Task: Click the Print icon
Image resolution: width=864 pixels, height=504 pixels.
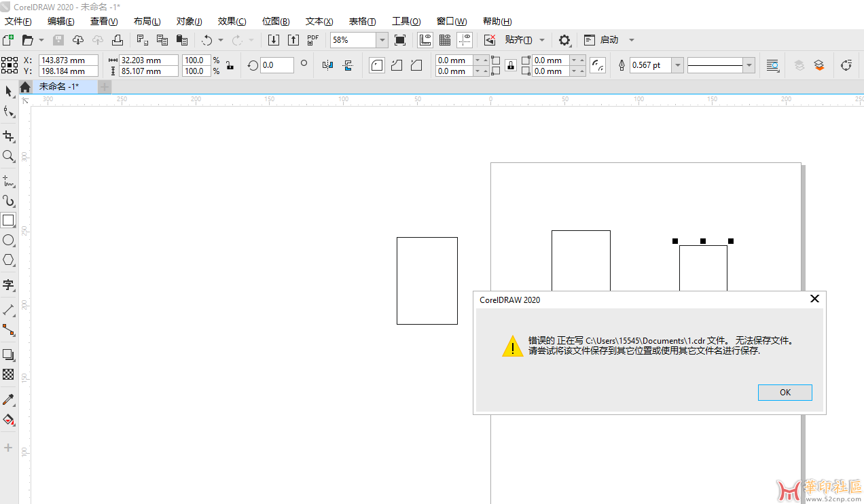Action: point(118,40)
